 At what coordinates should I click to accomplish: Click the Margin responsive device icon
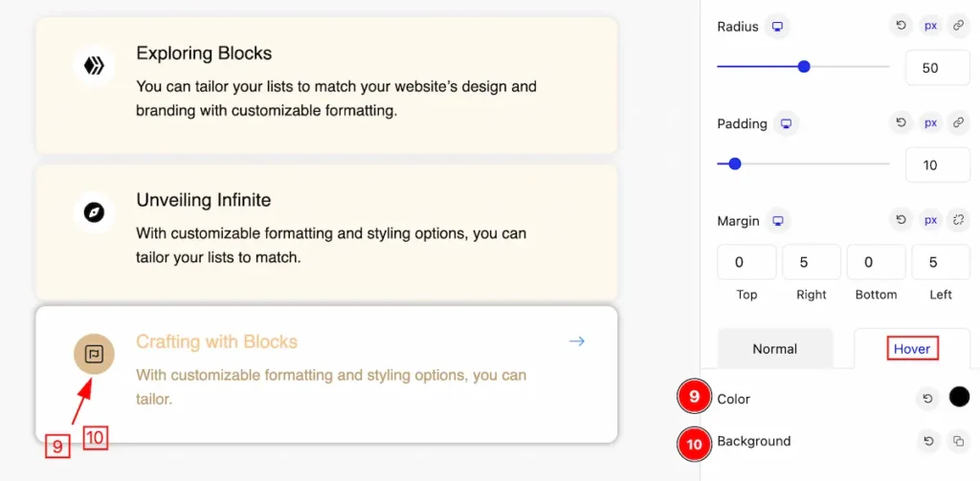(x=778, y=221)
